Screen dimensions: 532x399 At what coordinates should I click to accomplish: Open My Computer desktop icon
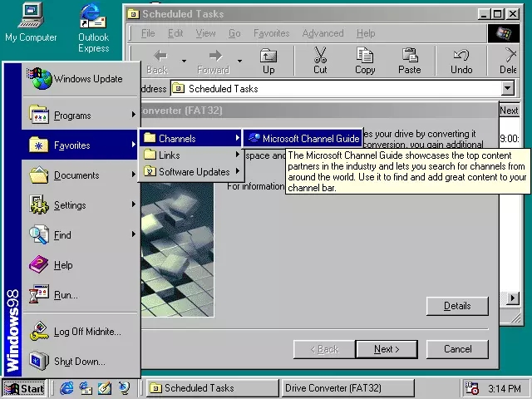click(31, 22)
